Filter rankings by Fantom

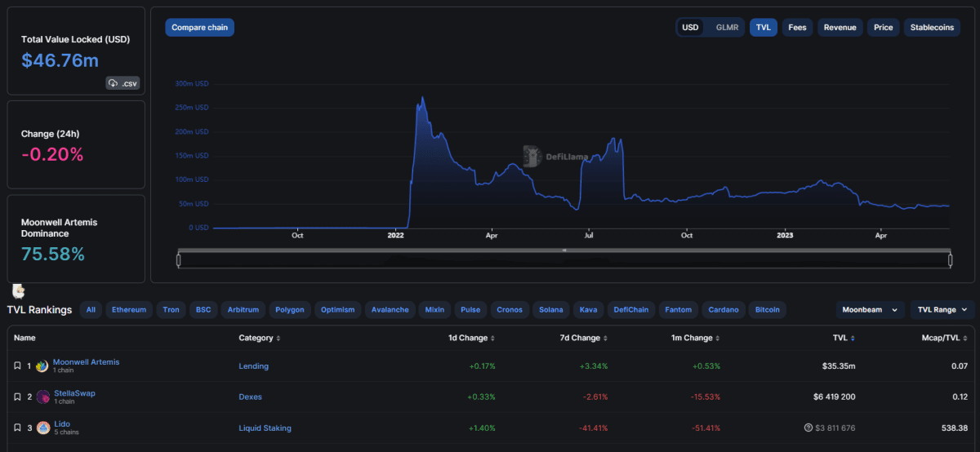[679, 310]
